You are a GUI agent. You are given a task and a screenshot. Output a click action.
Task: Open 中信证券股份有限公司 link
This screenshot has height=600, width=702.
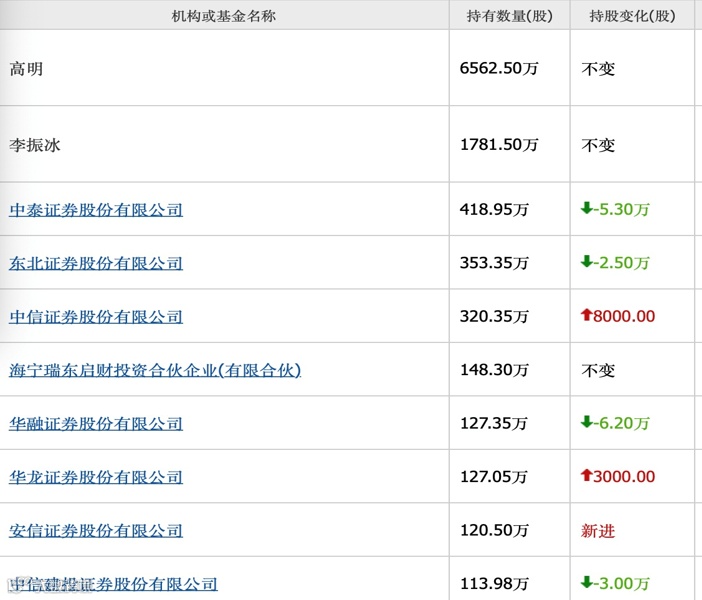click(x=96, y=317)
